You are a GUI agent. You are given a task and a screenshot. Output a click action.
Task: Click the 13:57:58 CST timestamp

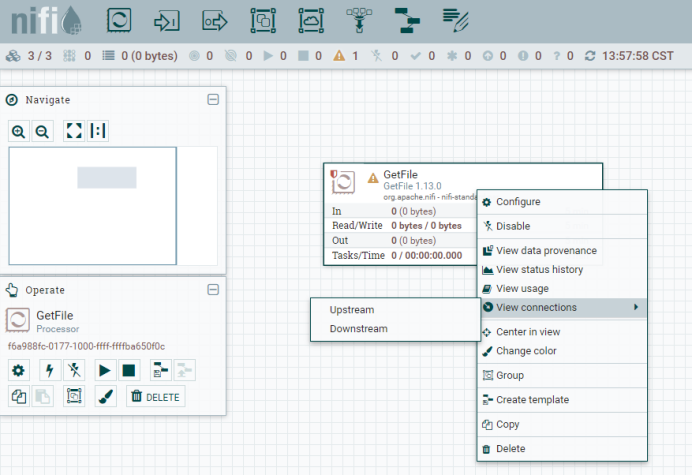pyautogui.click(x=638, y=56)
